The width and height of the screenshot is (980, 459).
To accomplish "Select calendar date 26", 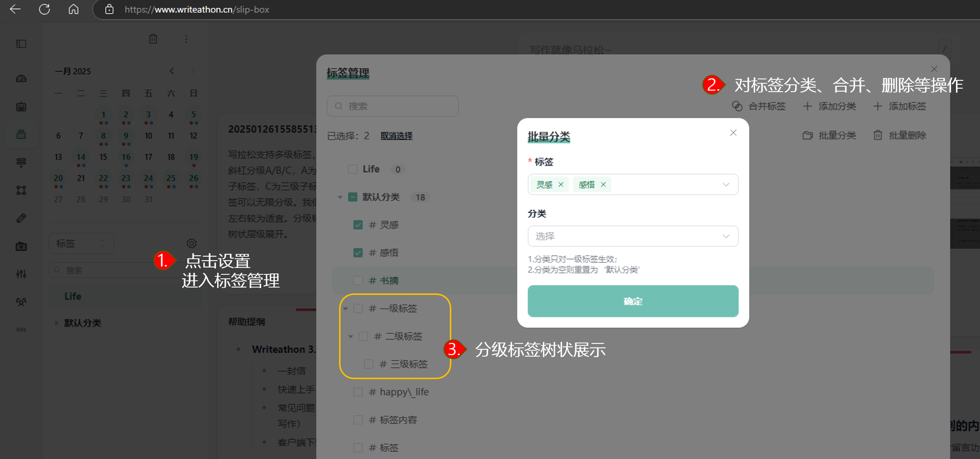I will (194, 178).
